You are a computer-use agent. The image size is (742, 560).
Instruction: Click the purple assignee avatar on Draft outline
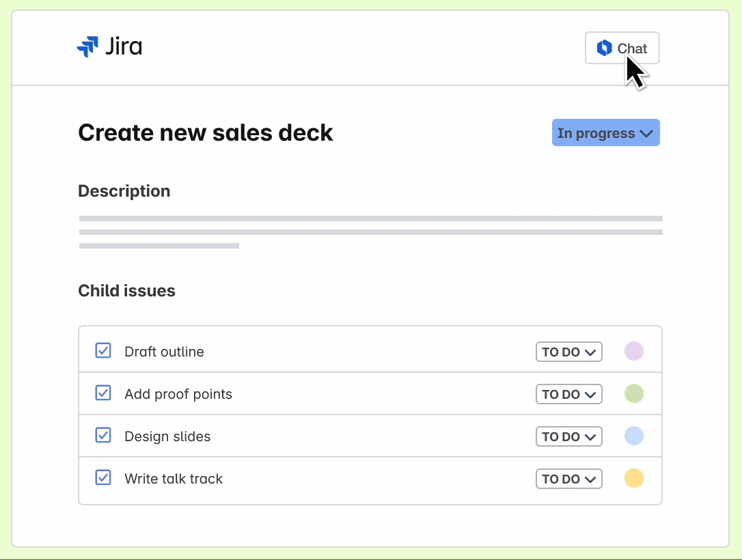[634, 352]
